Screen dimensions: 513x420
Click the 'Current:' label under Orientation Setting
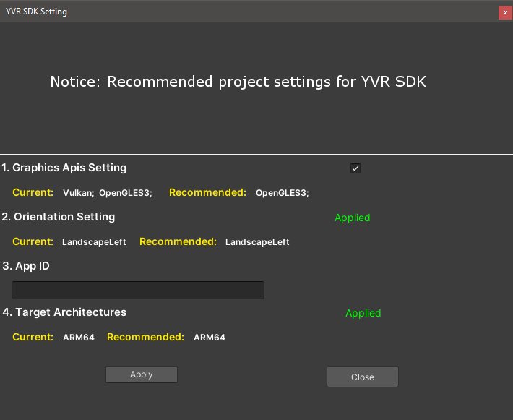(x=33, y=241)
